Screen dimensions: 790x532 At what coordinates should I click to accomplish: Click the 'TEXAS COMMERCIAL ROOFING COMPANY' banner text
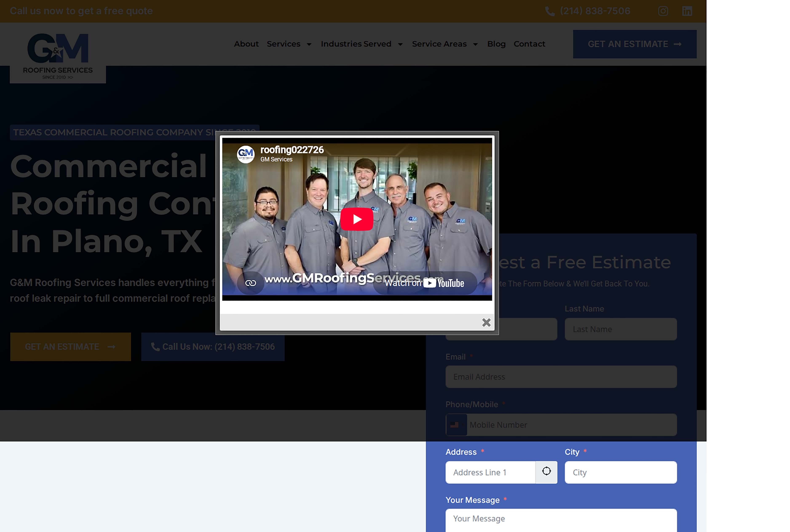tap(134, 132)
